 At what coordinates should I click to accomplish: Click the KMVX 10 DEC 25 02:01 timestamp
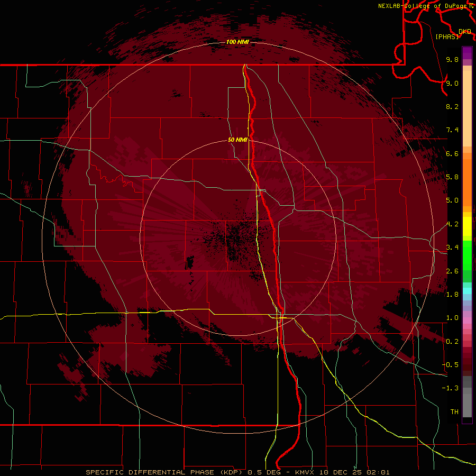click(342, 472)
